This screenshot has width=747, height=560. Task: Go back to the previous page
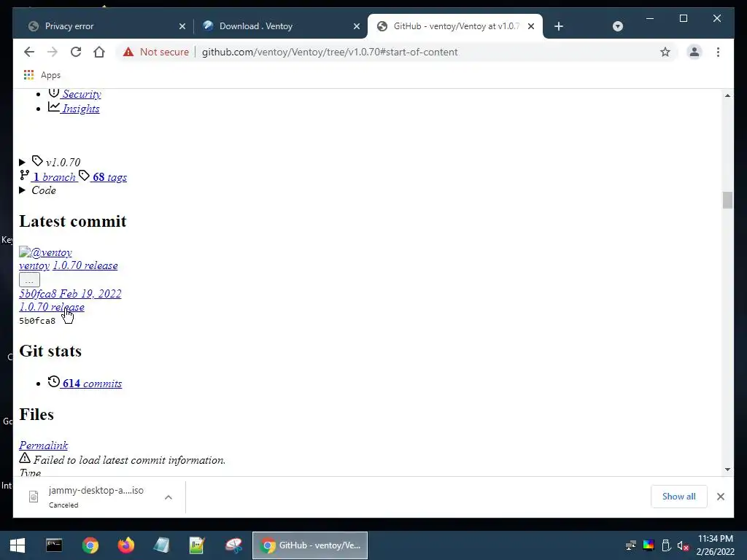click(x=29, y=52)
